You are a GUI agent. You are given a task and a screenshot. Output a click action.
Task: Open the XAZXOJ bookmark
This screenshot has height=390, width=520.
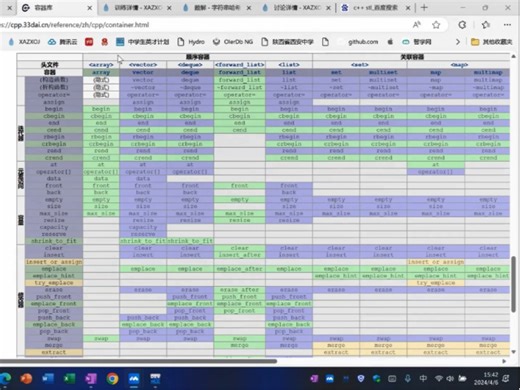[x=24, y=42]
